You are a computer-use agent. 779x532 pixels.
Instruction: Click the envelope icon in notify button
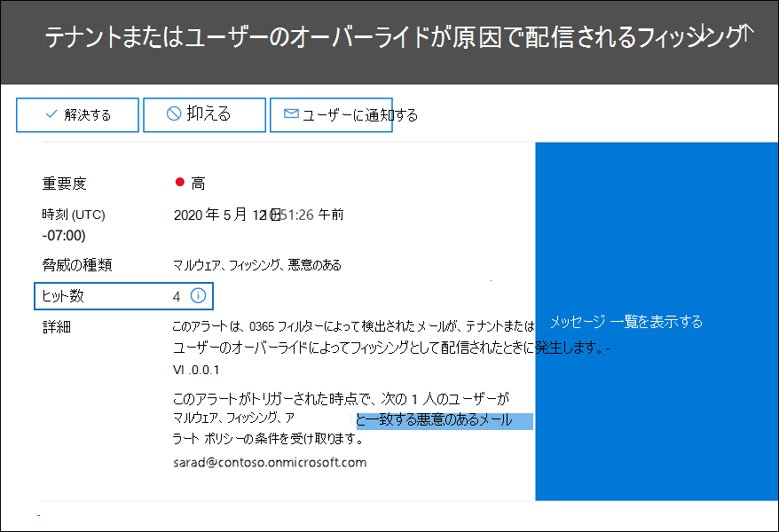[291, 113]
